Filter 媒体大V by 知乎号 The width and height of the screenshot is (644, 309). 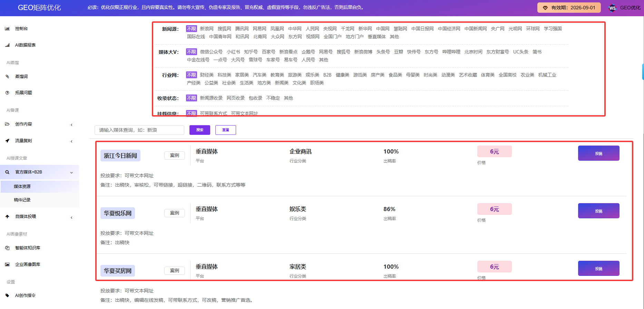pyautogui.click(x=251, y=52)
